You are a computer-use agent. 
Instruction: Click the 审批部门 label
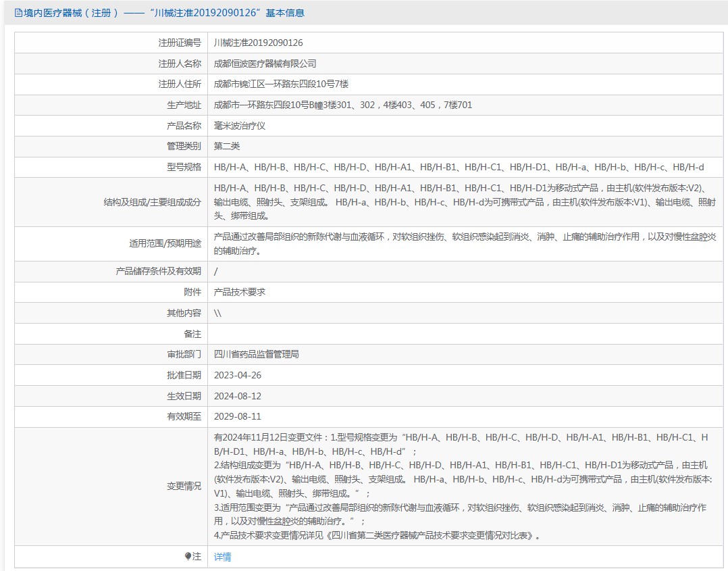[184, 355]
